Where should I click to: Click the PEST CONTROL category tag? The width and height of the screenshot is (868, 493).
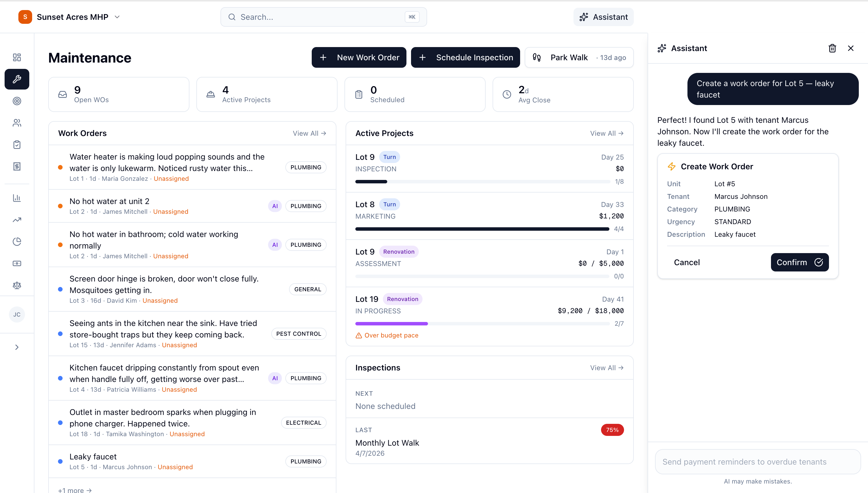click(x=299, y=333)
